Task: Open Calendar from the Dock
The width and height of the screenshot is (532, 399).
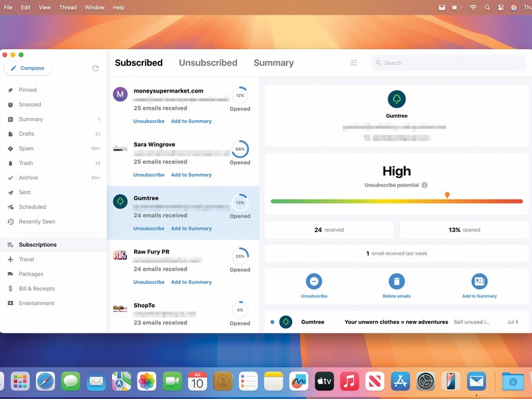Action: point(198,382)
